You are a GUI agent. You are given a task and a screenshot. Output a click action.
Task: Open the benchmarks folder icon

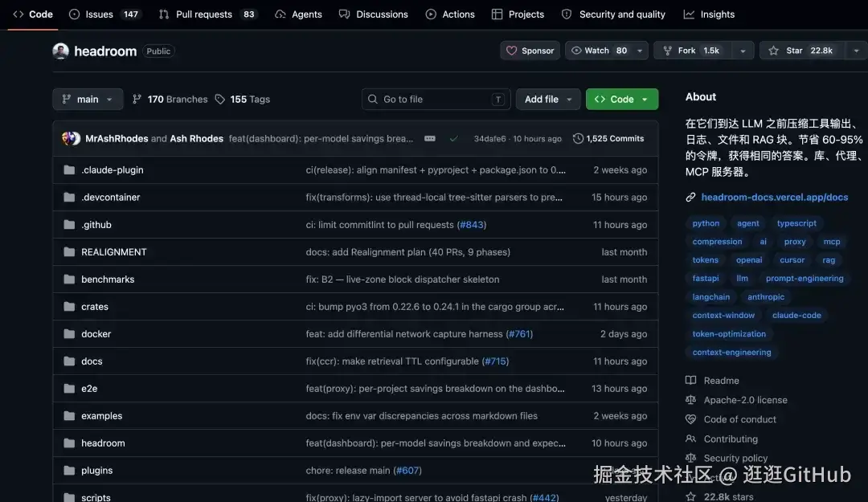point(69,279)
